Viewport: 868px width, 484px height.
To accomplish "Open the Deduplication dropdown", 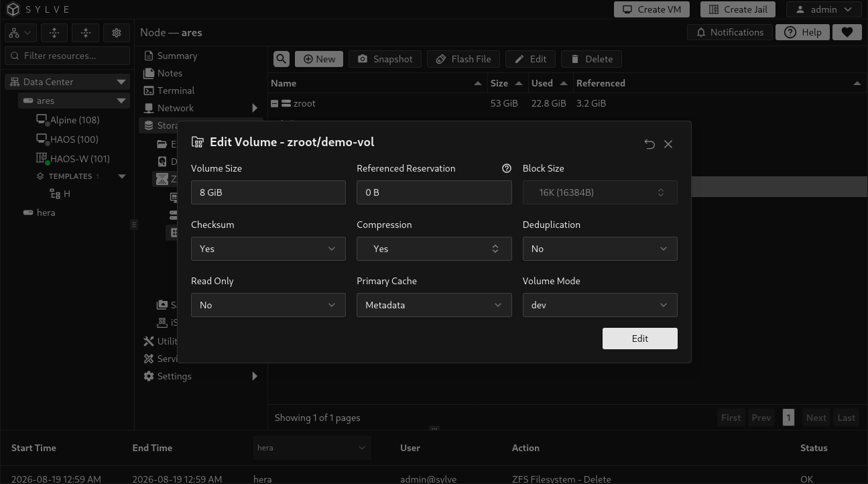I will coord(600,249).
